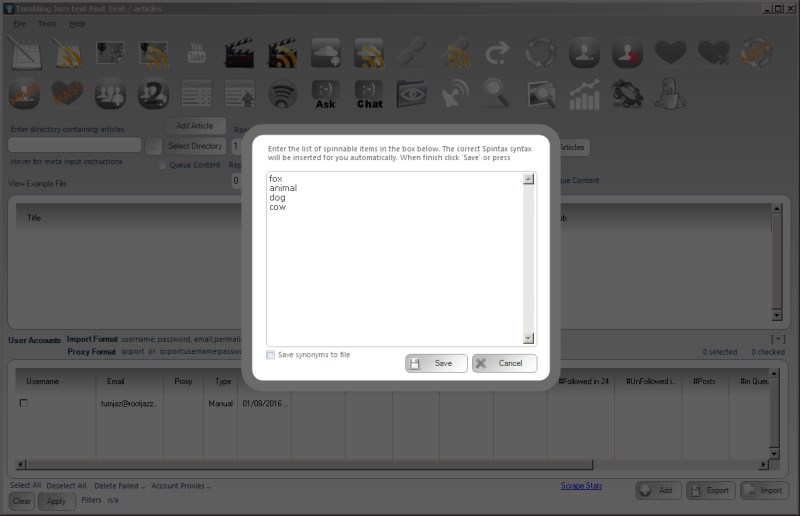Click the accounts table horizontal scrollbar
The image size is (800, 516).
coord(309,465)
